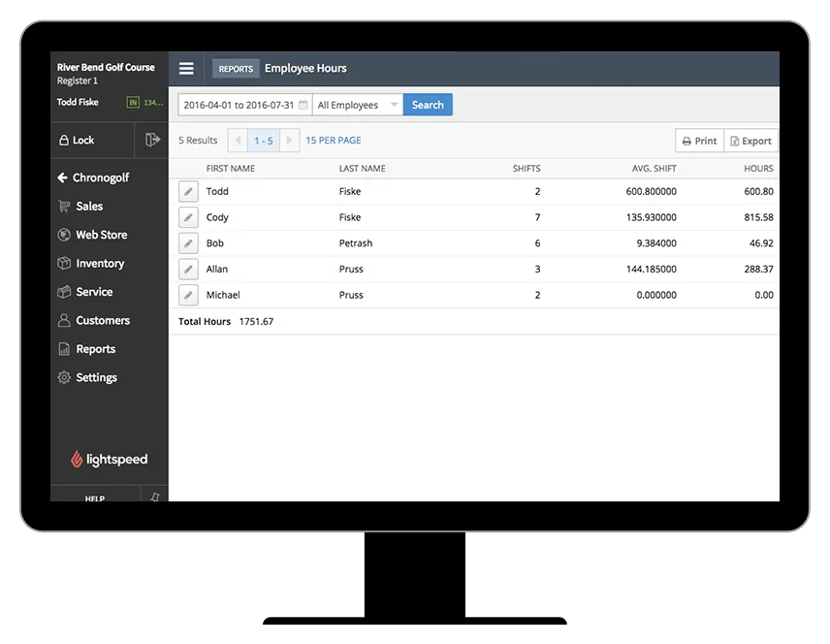The height and width of the screenshot is (644, 830).
Task: Click last name Petrash
Action: [356, 243]
